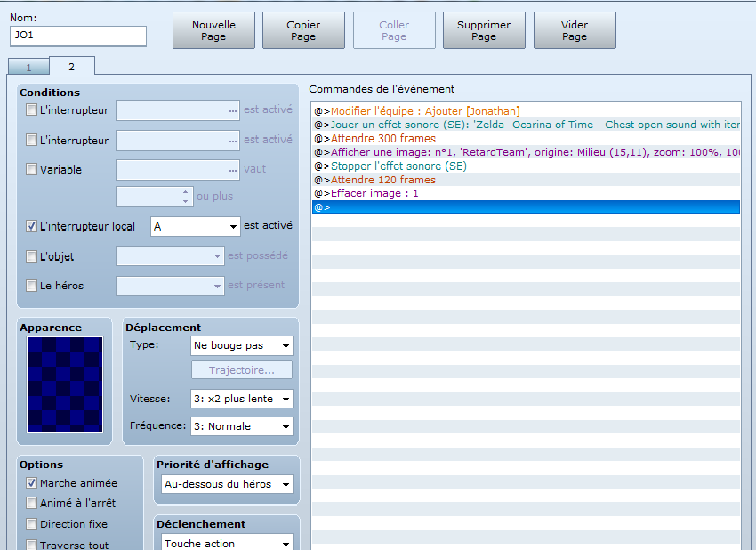Enable the first L'interrupteur condition checkbox
The height and width of the screenshot is (550, 756).
coord(31,109)
